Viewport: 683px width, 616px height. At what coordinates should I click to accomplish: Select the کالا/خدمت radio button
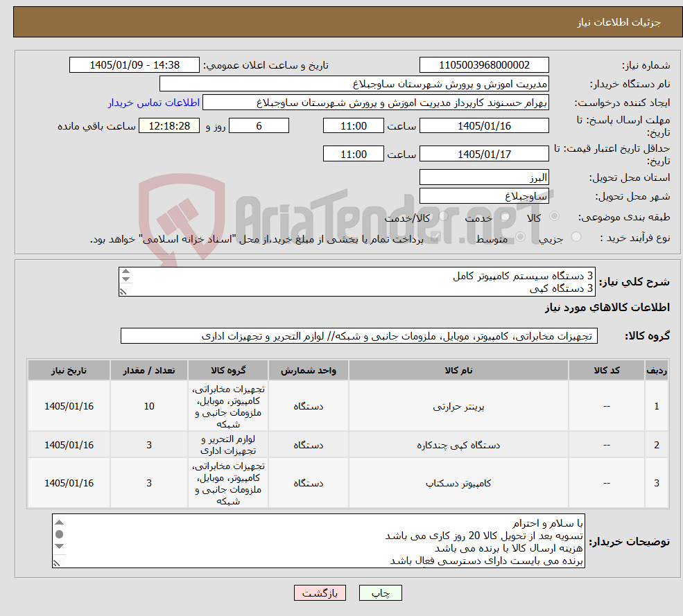point(443,216)
